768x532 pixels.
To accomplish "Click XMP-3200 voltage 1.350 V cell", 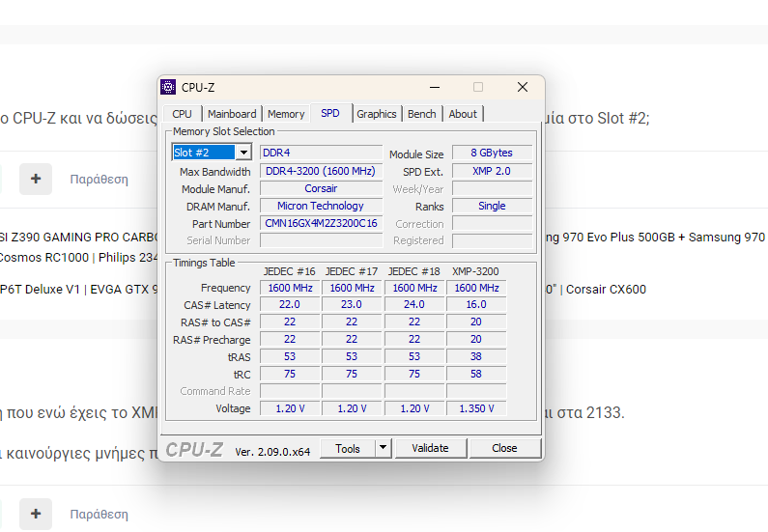I will pos(476,408).
